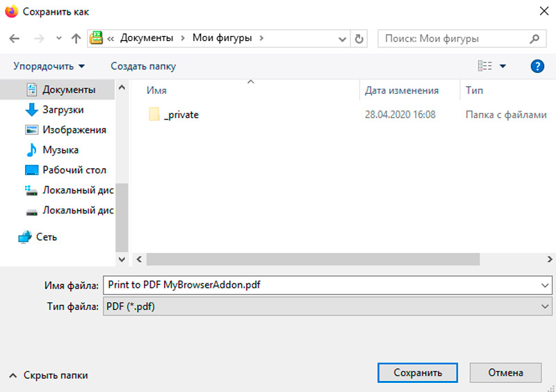Open help via the blue question mark
The height and width of the screenshot is (392, 556).
tap(537, 66)
